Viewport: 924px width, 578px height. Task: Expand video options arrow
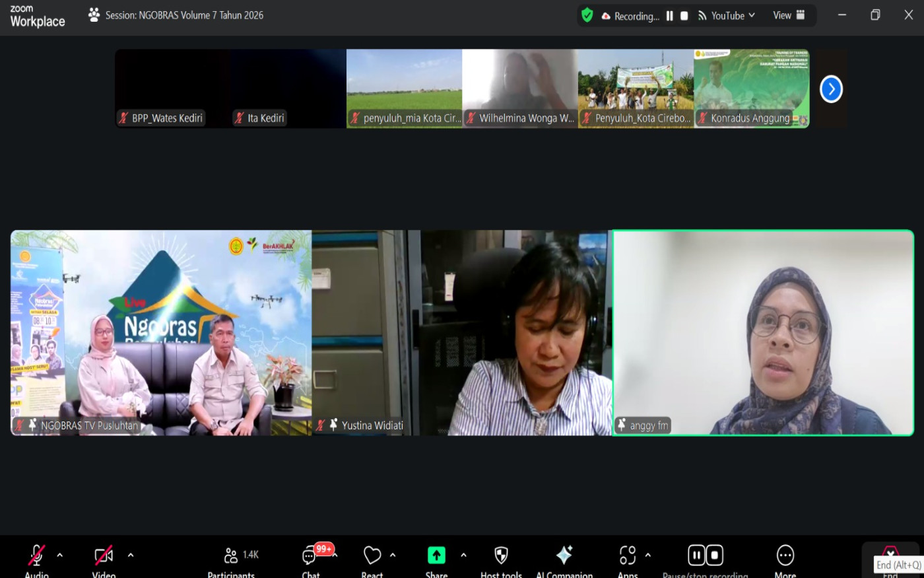coord(131,555)
